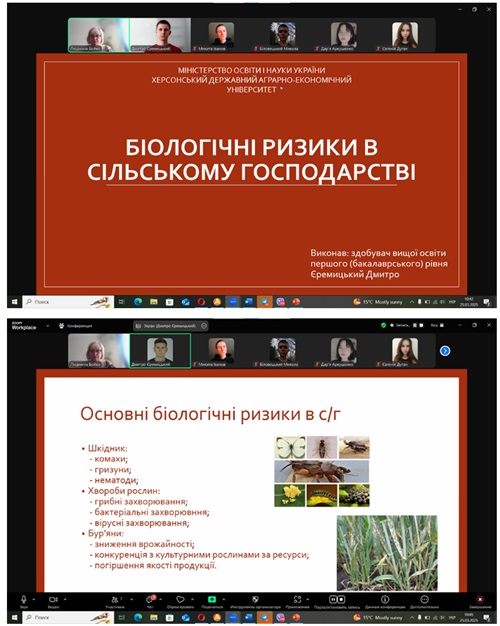Mute the microphone with Звук button
500x626 pixels.
pos(24,599)
